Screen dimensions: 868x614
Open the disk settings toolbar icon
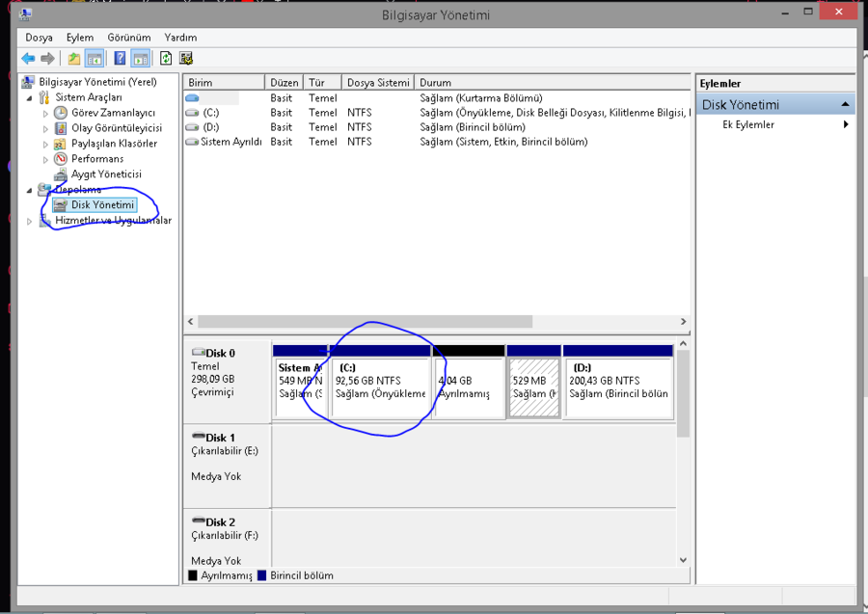coord(186,58)
